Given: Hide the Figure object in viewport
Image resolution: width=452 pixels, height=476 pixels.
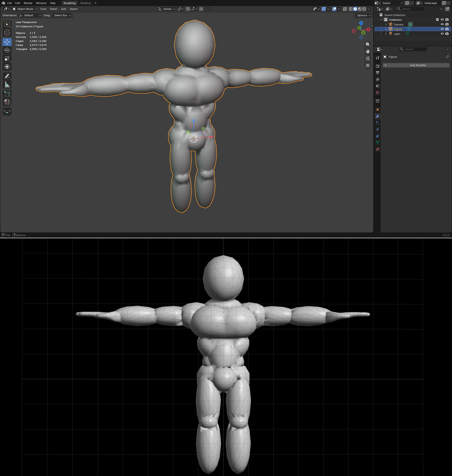Looking at the screenshot, I should click(442, 29).
